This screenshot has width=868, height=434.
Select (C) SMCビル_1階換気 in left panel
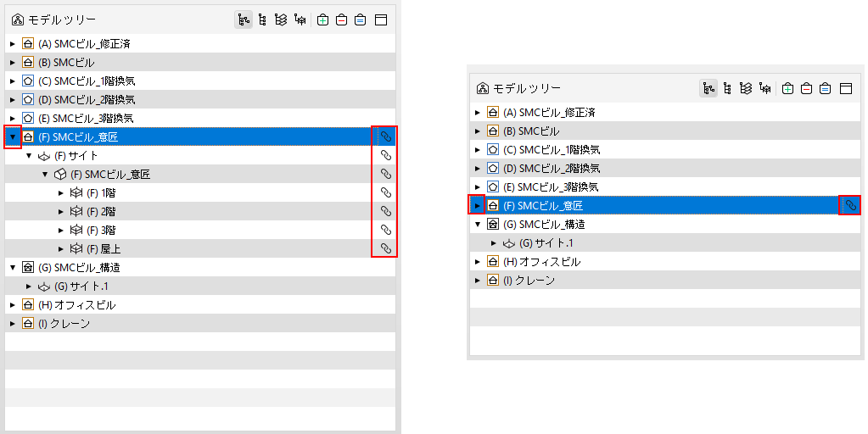tap(200, 81)
